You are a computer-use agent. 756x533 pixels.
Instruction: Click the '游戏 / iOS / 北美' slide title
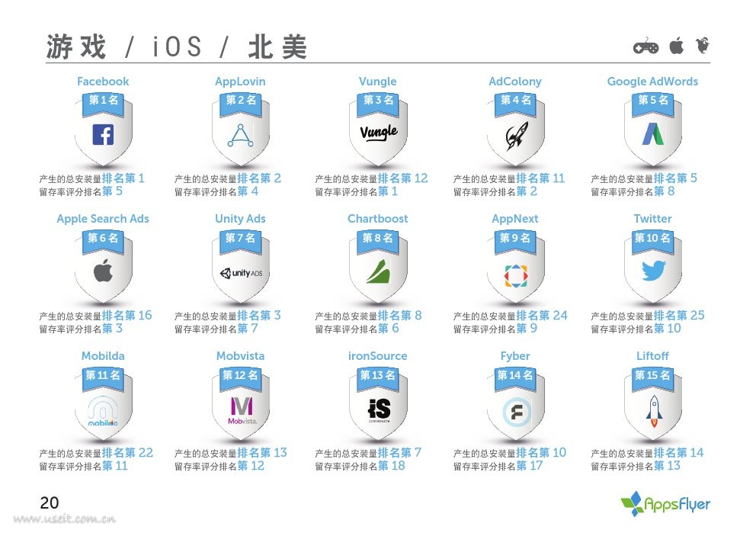177,47
